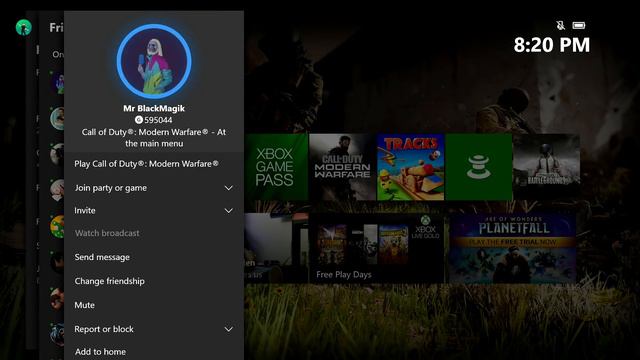Open the Xbox Game Pass tile
This screenshot has width=640, height=360.
276,167
